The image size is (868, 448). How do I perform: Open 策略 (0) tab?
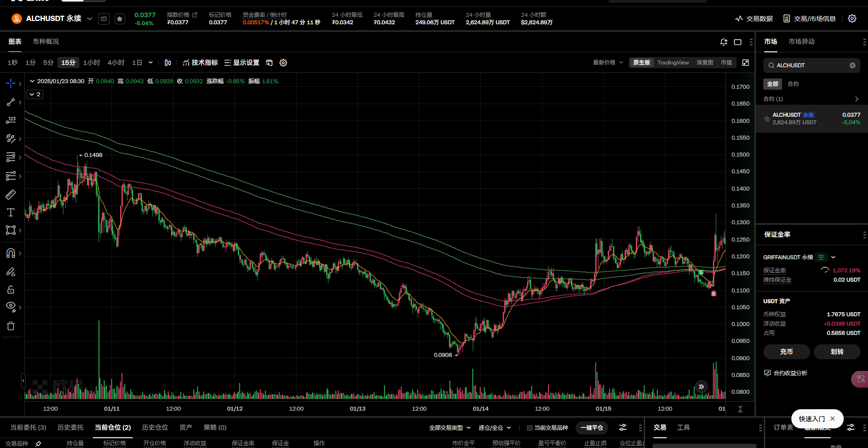(215, 427)
